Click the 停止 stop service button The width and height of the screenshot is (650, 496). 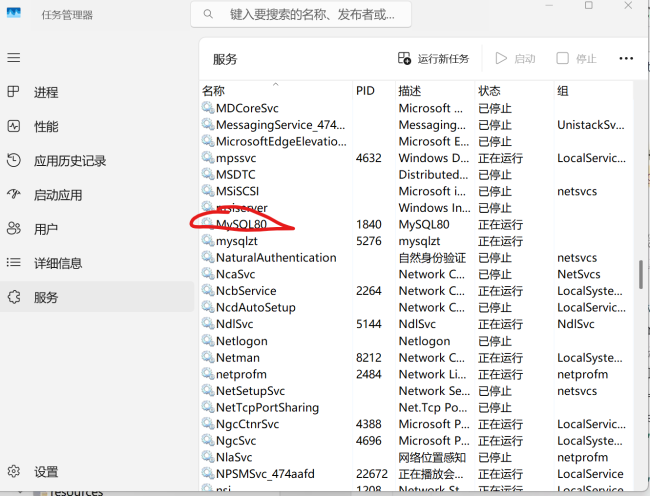pos(576,59)
